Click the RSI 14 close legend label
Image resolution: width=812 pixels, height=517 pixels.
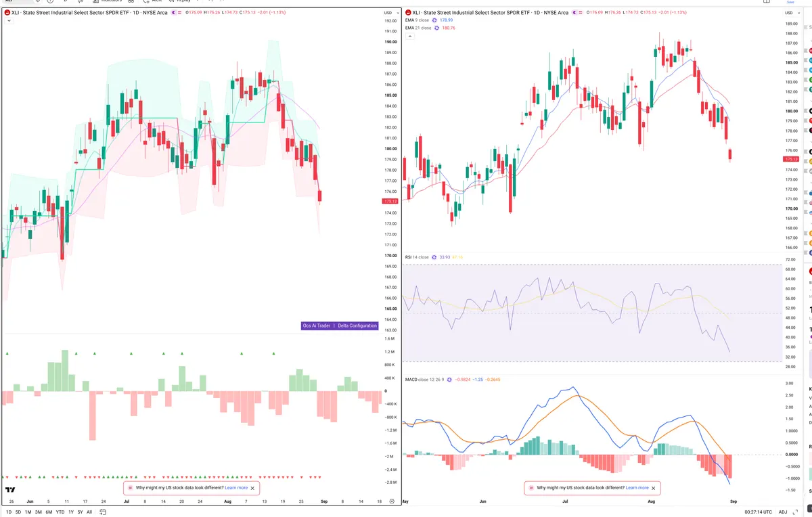[417, 257]
